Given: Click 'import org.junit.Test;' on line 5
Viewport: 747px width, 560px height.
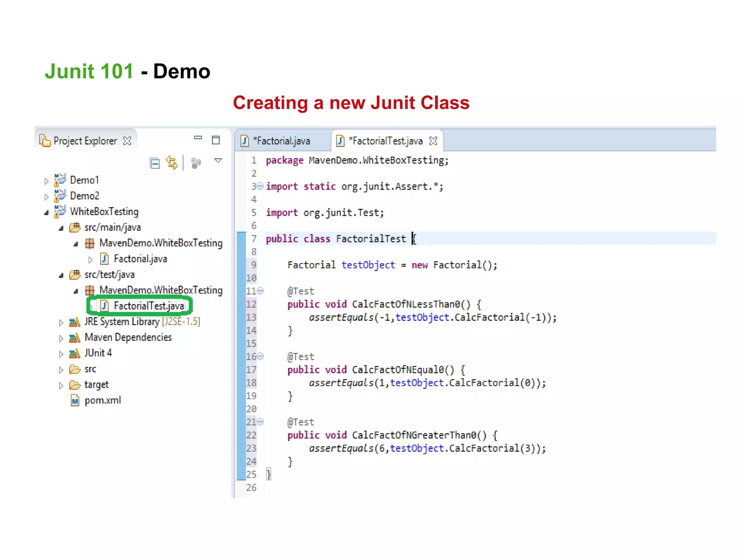Looking at the screenshot, I should click(x=325, y=213).
